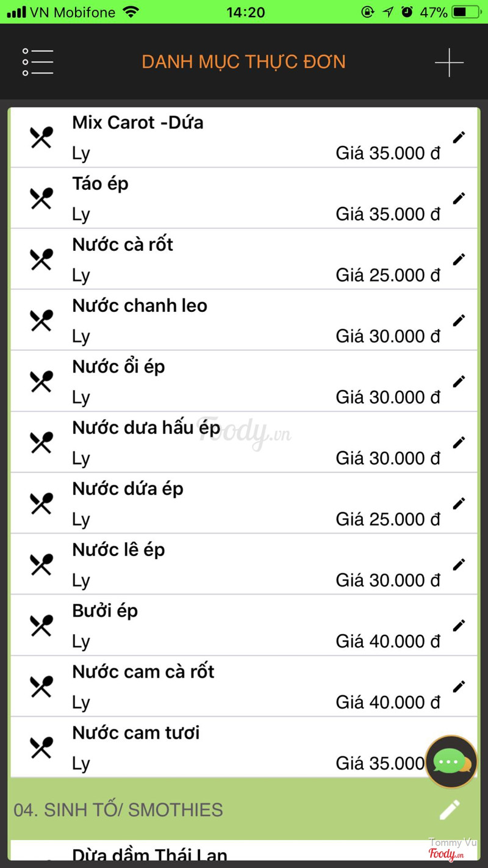The width and height of the screenshot is (488, 868).
Task: Edit the Nước cà rốt item
Action: (x=459, y=259)
